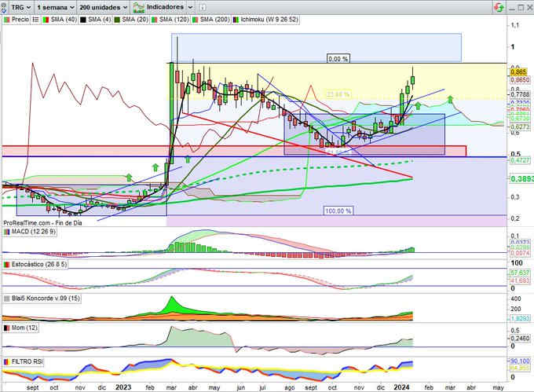Select the 0,00 % Fibonacci level label
The height and width of the screenshot is (392, 534).
click(338, 59)
